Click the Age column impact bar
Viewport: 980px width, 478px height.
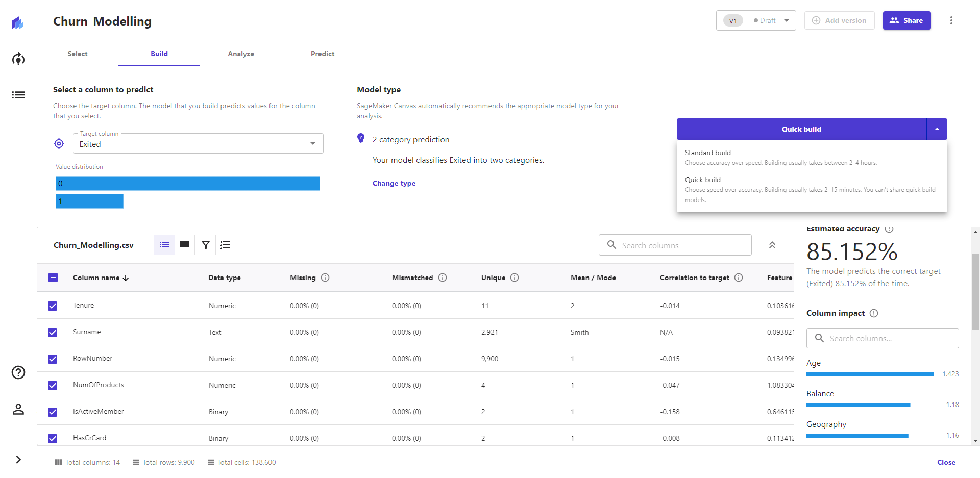tap(869, 374)
